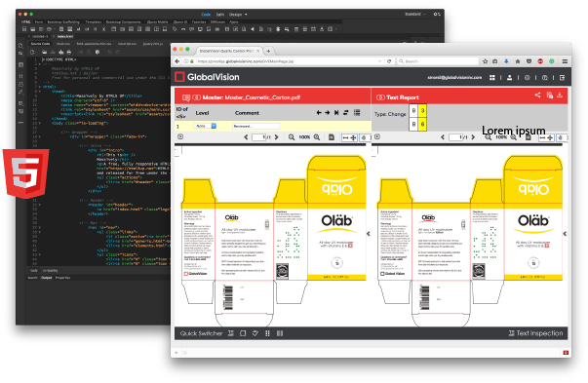Open the help icon in the GlobalVision header
The height and width of the screenshot is (383, 588).
pos(544,78)
